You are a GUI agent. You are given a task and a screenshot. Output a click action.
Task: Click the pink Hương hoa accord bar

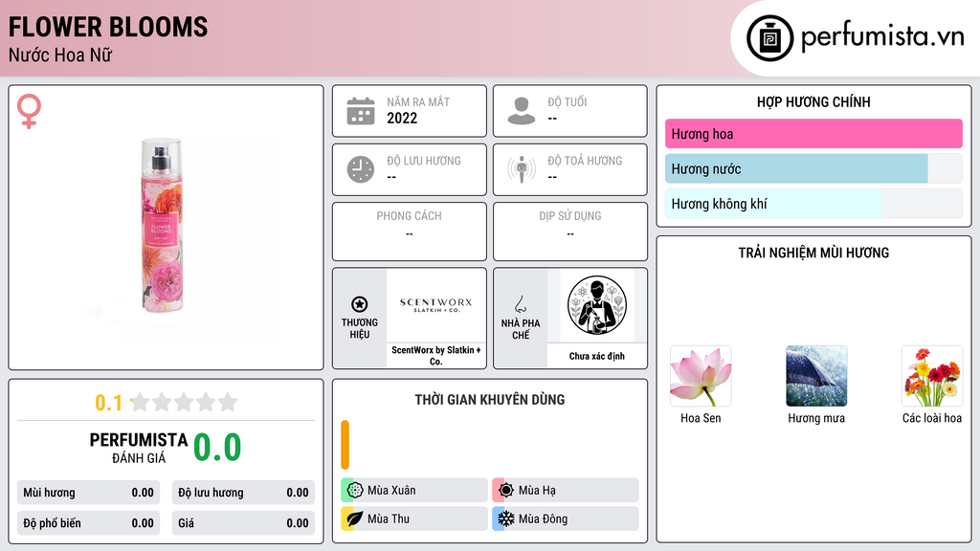click(813, 134)
